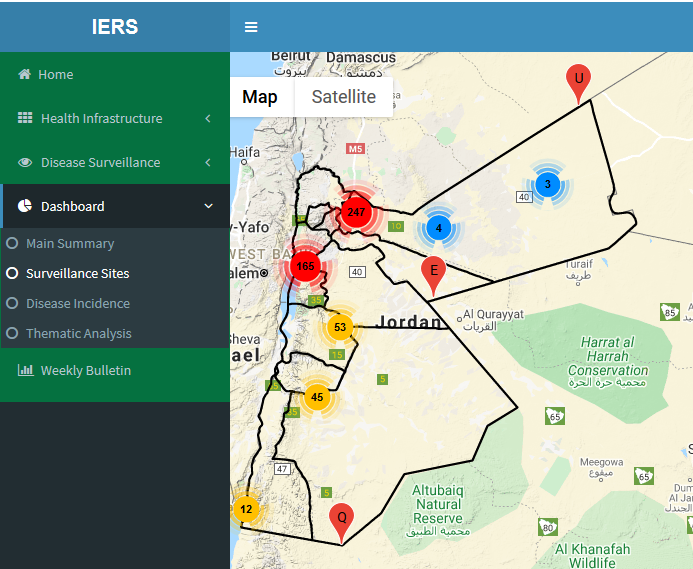
Task: Open the red cluster marker 247
Action: tap(356, 212)
